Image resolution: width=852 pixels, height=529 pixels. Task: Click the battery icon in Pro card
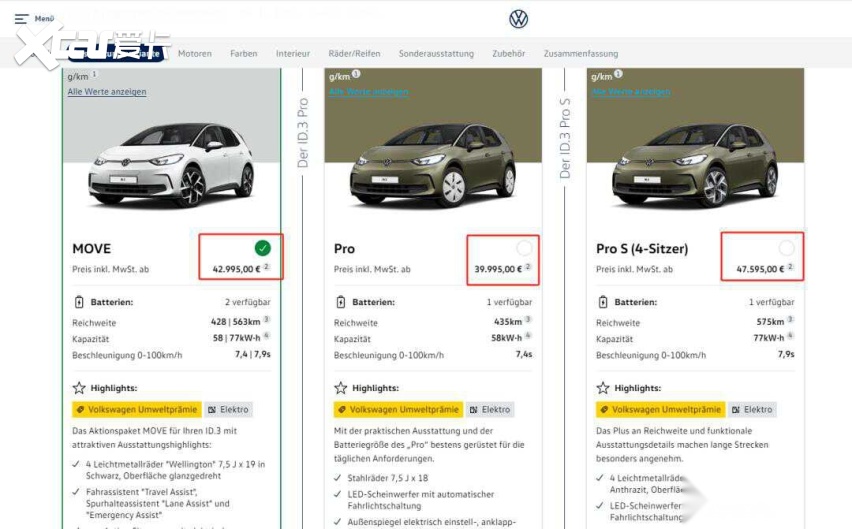[x=341, y=302]
